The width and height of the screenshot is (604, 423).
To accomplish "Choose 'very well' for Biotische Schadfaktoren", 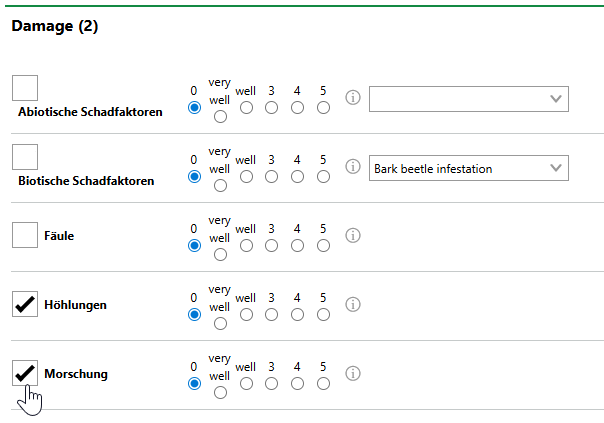I will pos(220,186).
